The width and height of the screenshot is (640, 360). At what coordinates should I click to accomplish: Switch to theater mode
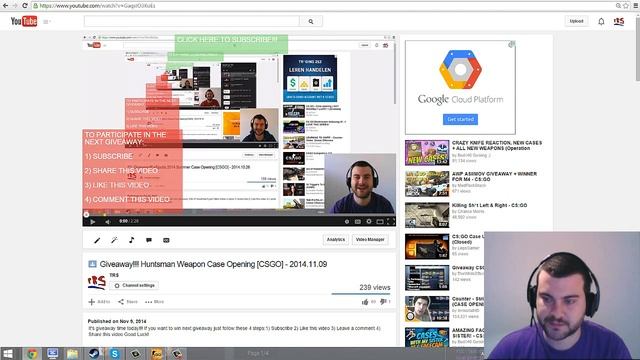[x=380, y=222]
